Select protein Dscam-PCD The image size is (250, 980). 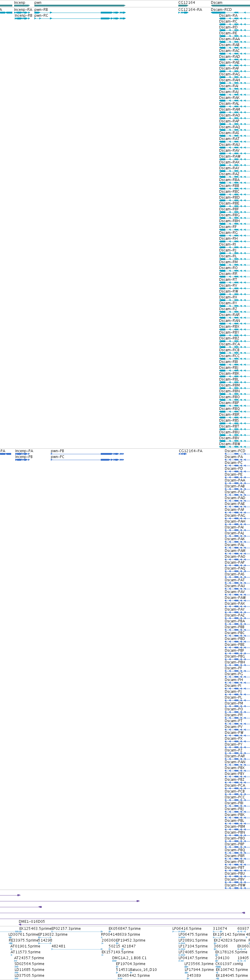(235, 451)
